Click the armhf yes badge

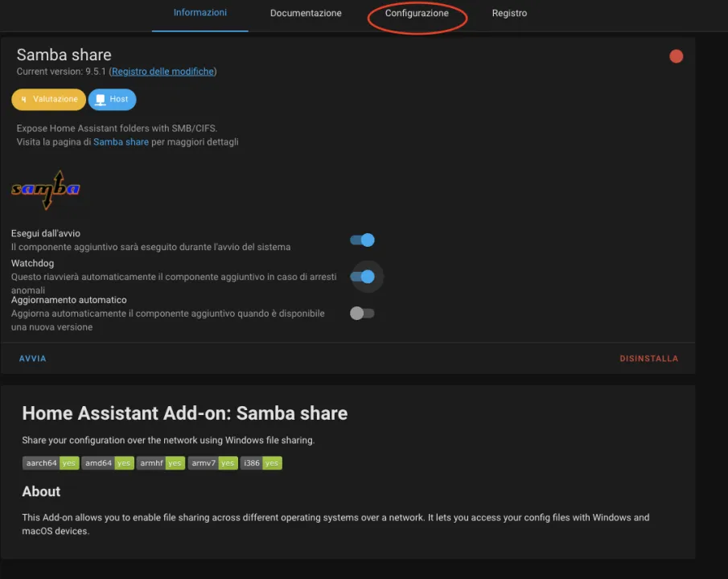pos(161,463)
